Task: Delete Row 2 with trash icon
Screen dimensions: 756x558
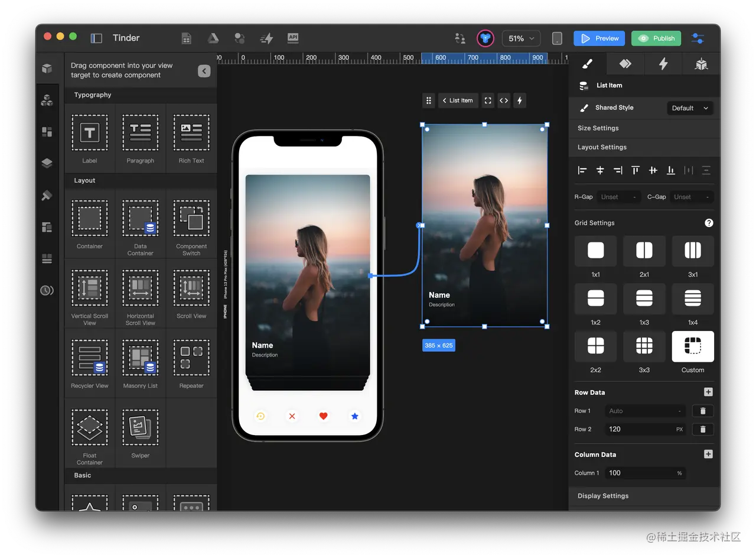Action: 702,429
